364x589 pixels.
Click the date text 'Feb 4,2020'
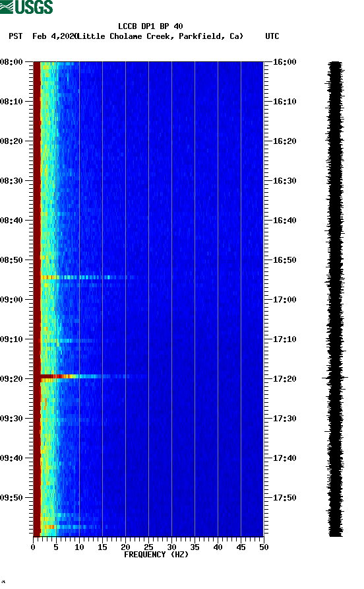55,36
